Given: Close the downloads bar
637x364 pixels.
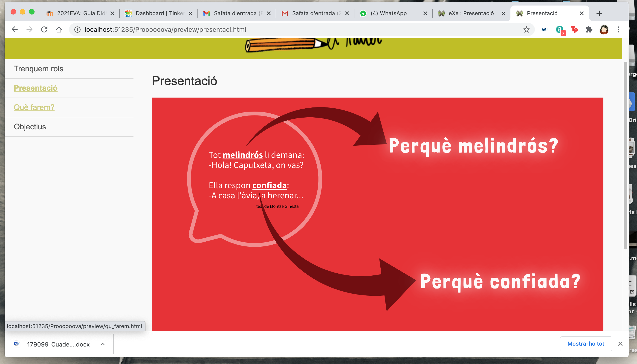Looking at the screenshot, I should click(620, 344).
